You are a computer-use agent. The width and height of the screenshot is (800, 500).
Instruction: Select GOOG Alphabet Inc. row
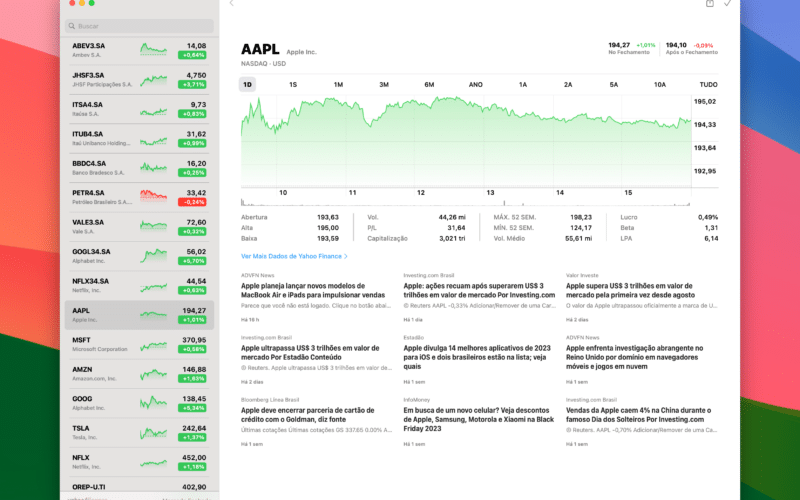coord(139,403)
